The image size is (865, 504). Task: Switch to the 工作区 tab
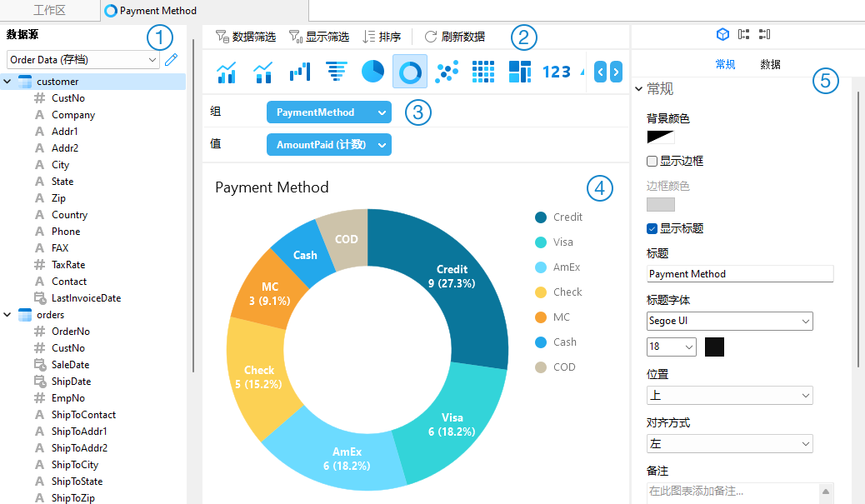coord(49,11)
